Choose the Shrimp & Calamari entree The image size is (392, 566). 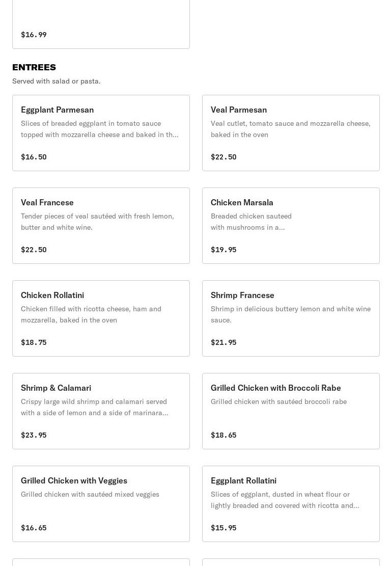coord(101,411)
